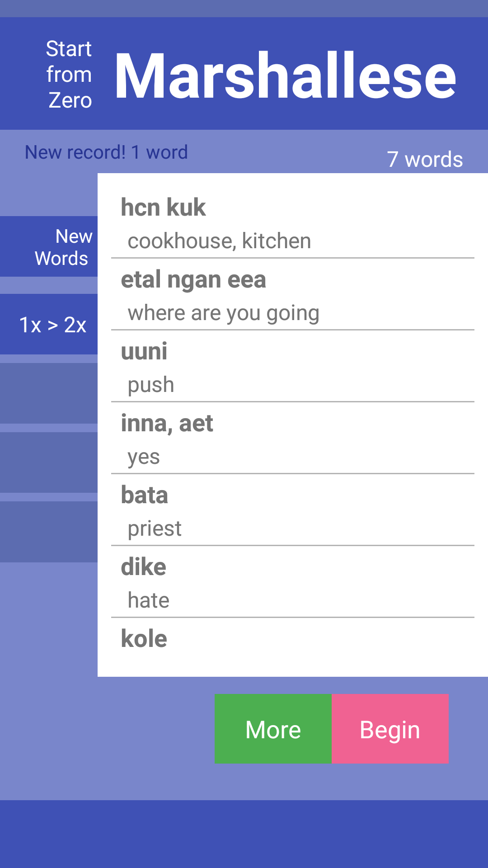Click the definition cookhouse, kitchen
Image resolution: width=488 pixels, height=868 pixels.
(x=219, y=241)
